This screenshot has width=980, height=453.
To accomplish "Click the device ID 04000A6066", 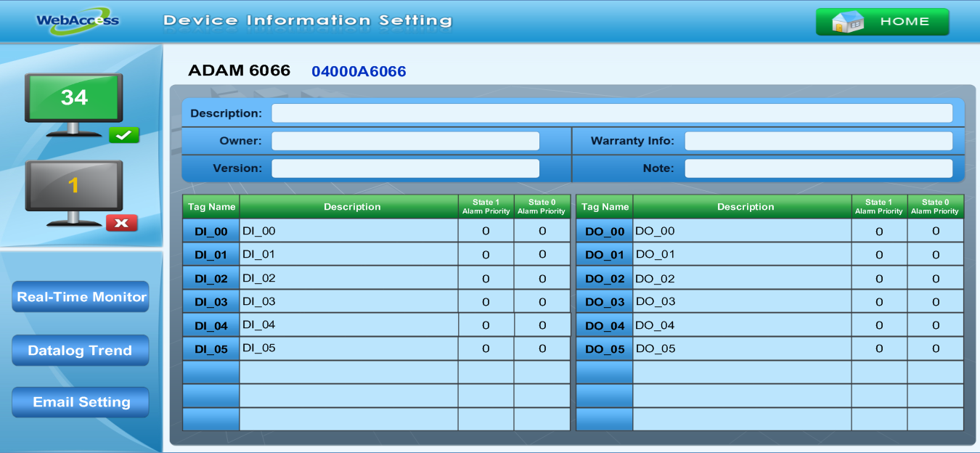I will point(359,71).
